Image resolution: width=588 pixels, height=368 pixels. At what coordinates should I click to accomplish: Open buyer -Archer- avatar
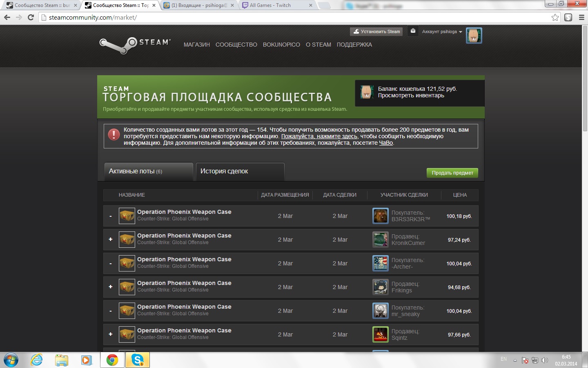click(381, 263)
